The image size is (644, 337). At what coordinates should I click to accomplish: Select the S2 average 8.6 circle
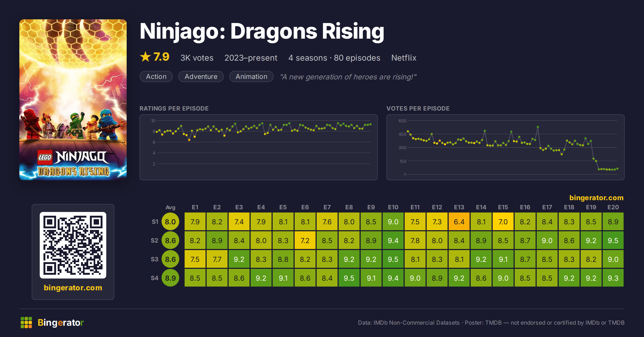pos(170,240)
